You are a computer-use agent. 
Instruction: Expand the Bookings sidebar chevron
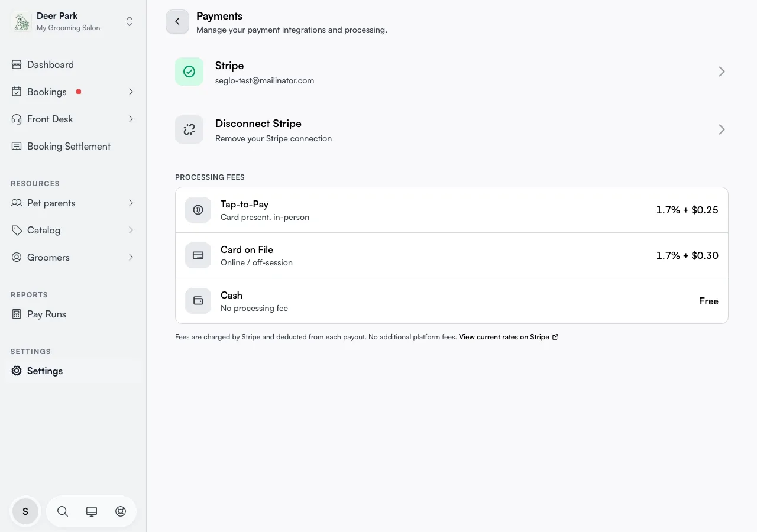coord(131,92)
